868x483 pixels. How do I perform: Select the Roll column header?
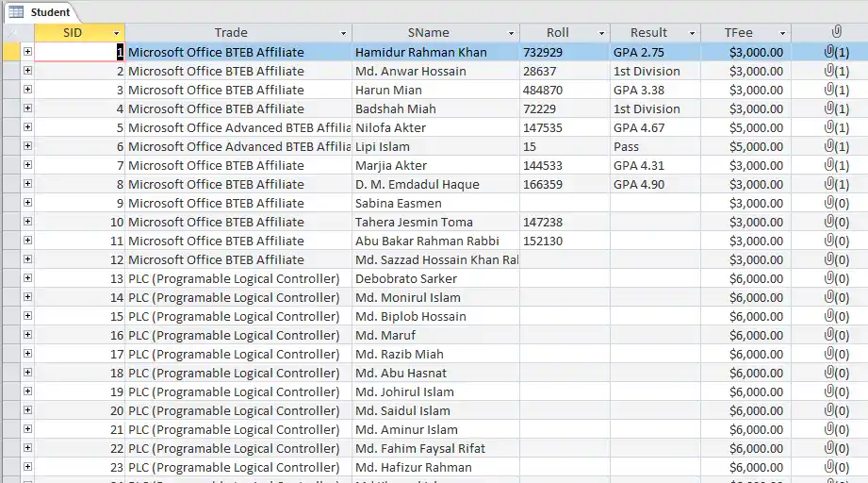pyautogui.click(x=557, y=33)
